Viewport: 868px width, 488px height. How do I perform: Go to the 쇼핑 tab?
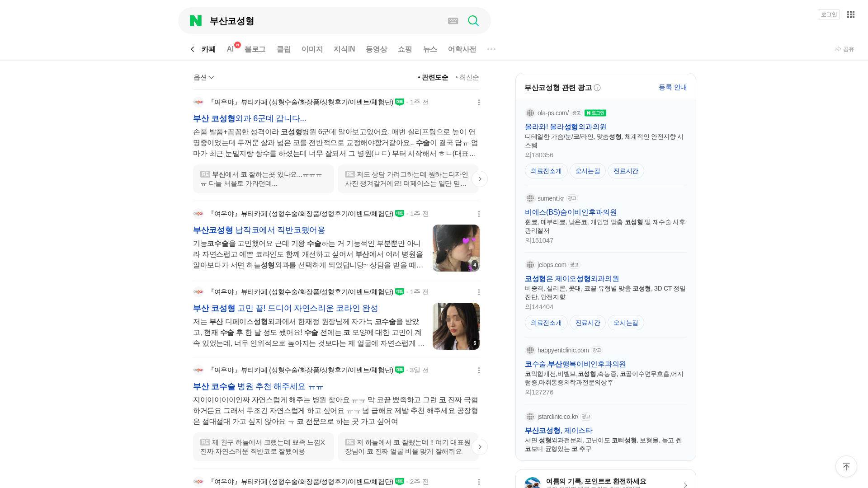405,49
